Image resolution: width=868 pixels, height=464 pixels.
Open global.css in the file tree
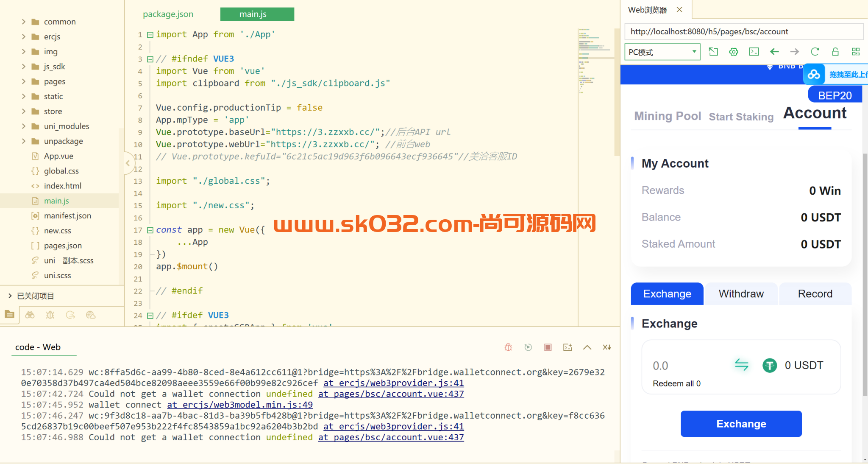[61, 171]
